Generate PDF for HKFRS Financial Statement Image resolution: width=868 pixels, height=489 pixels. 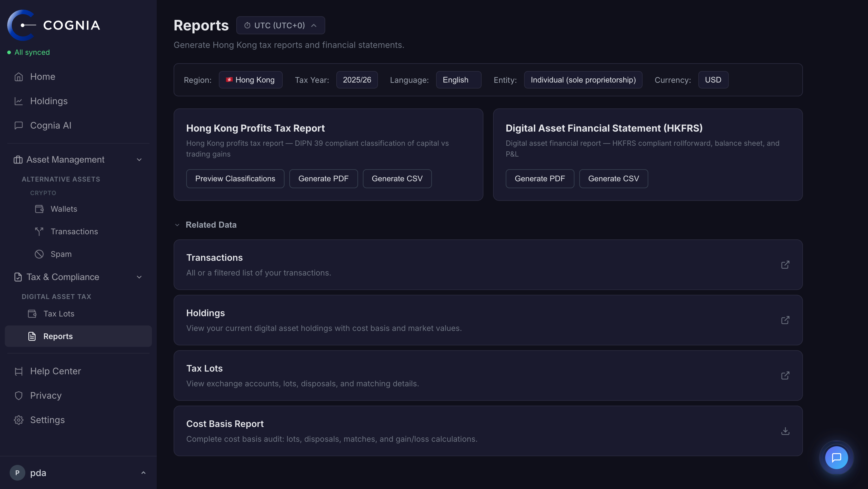point(540,179)
